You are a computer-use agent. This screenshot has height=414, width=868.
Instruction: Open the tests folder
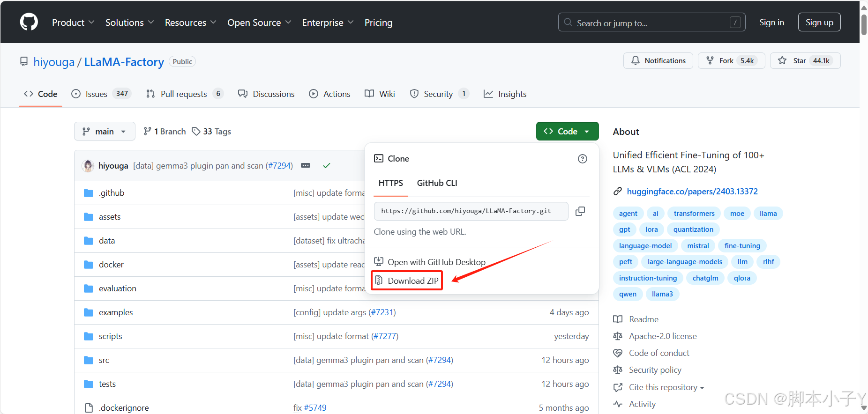[107, 384]
